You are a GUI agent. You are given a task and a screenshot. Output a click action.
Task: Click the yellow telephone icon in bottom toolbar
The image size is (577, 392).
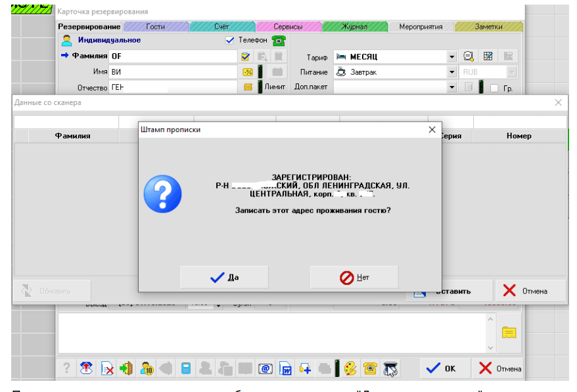click(x=370, y=368)
